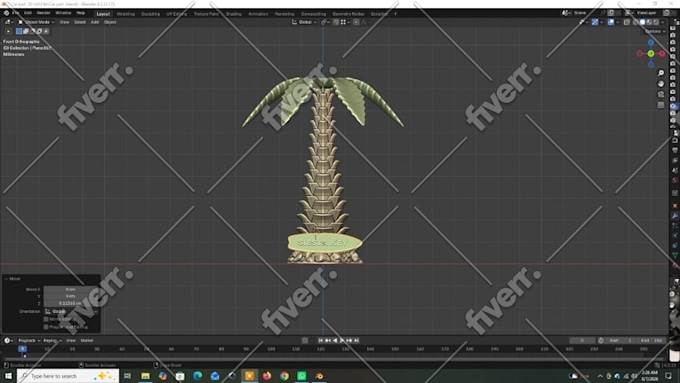Image resolution: width=680 pixels, height=383 pixels.
Task: Open the timeline Playback dropdown
Action: coord(29,340)
